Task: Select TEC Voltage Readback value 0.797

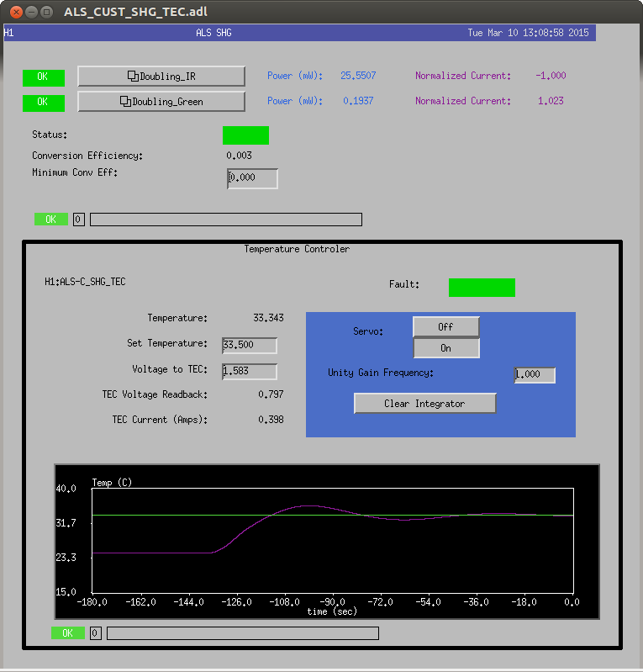Action: pyautogui.click(x=271, y=394)
